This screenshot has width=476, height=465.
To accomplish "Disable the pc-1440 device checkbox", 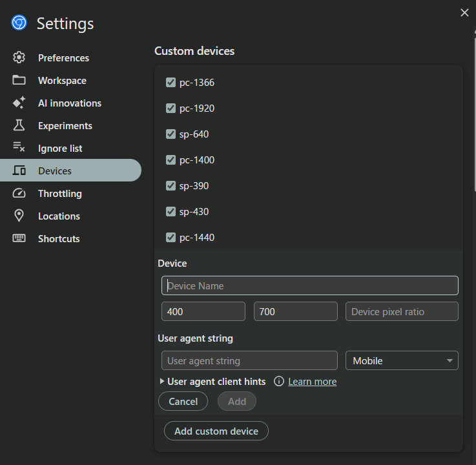I will (171, 237).
